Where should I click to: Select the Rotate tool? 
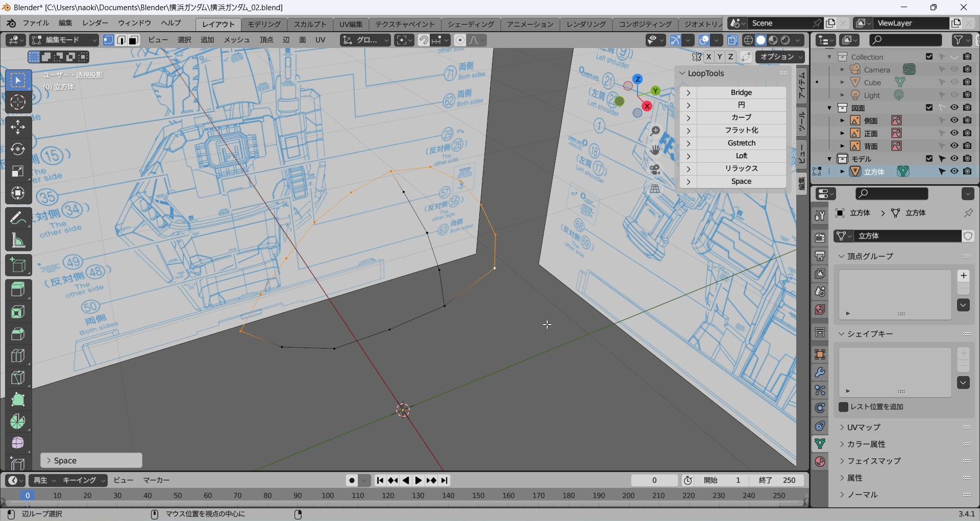pos(18,148)
